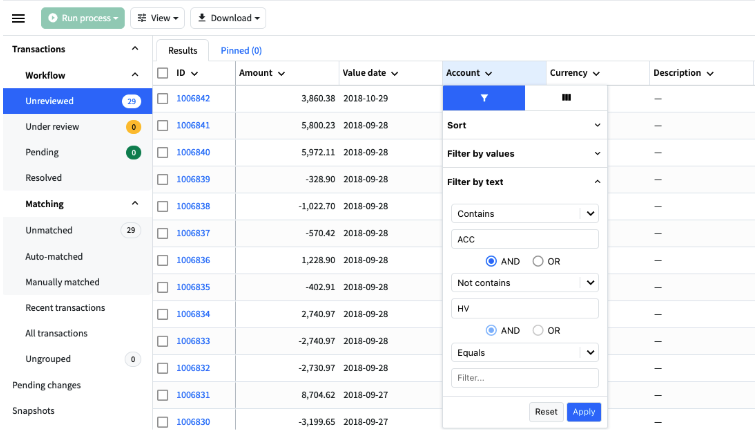Expand the Sort section
This screenshot has height=440, width=755.
[x=525, y=125]
